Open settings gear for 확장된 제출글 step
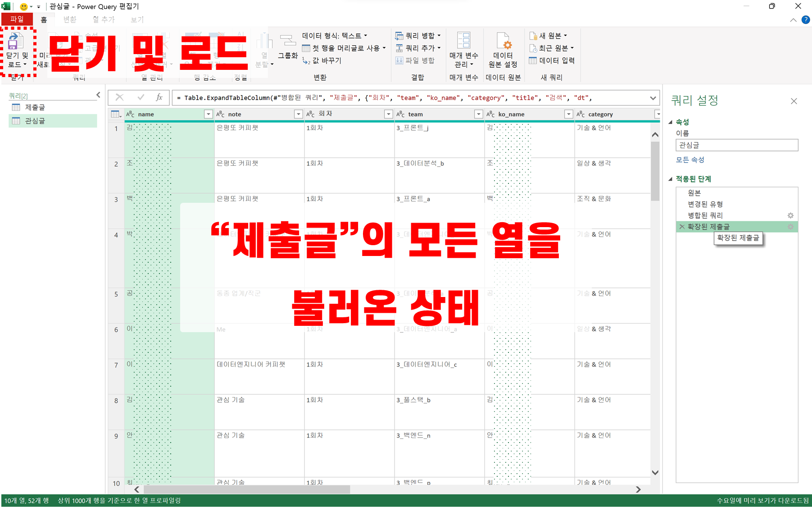The width and height of the screenshot is (812, 507). click(x=790, y=227)
